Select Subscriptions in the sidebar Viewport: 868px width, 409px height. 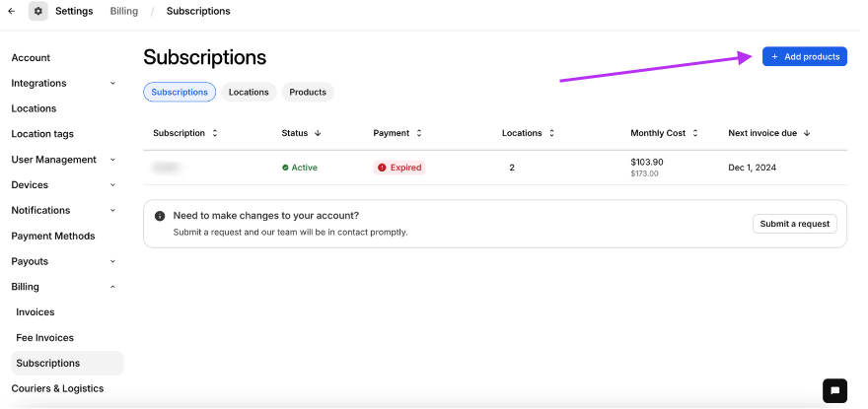pyautogui.click(x=67, y=364)
